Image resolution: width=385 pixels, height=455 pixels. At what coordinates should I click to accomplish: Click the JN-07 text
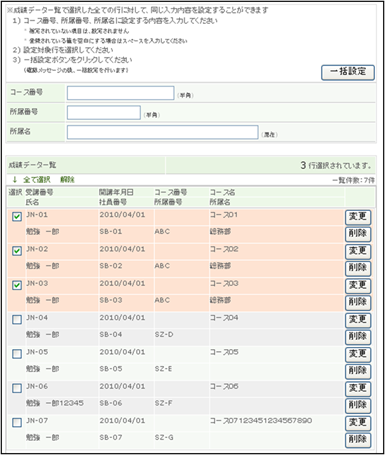(37, 421)
